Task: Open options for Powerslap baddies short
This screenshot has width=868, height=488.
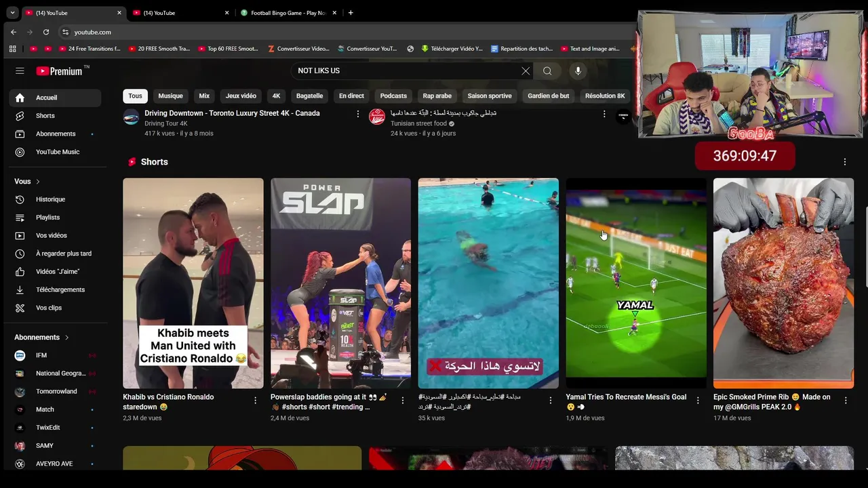Action: tap(403, 401)
